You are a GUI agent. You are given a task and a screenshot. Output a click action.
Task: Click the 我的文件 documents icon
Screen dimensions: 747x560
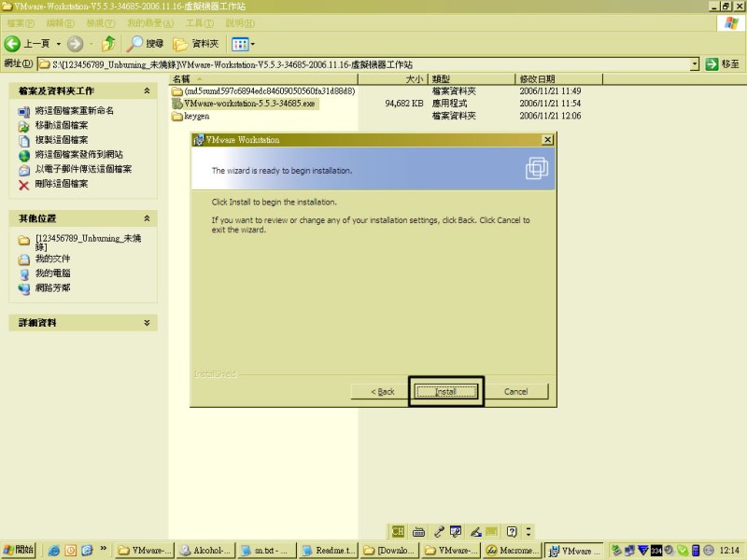tap(24, 259)
